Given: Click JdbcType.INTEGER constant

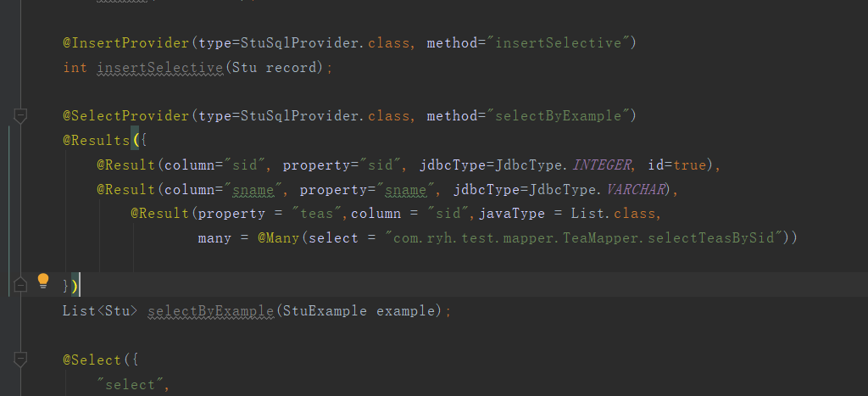Looking at the screenshot, I should [x=563, y=165].
